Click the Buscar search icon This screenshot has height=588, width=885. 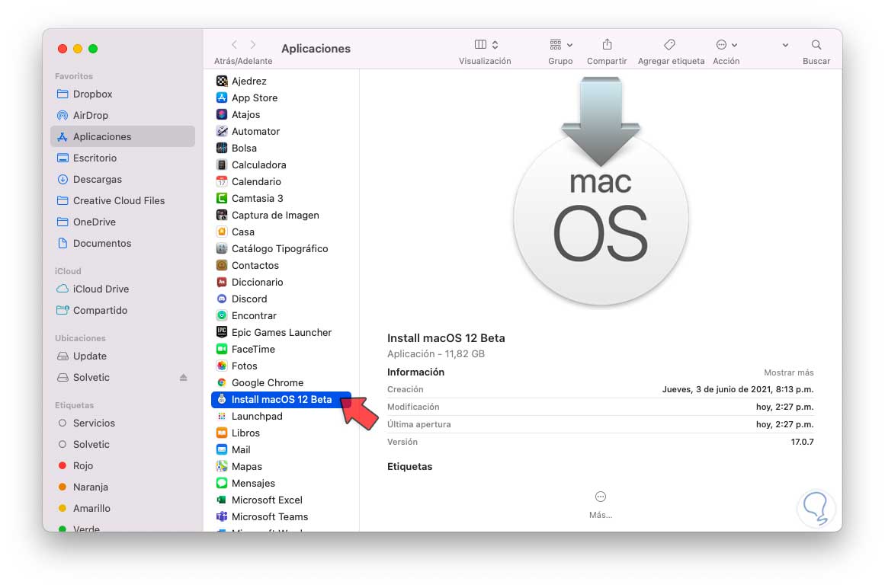click(816, 44)
